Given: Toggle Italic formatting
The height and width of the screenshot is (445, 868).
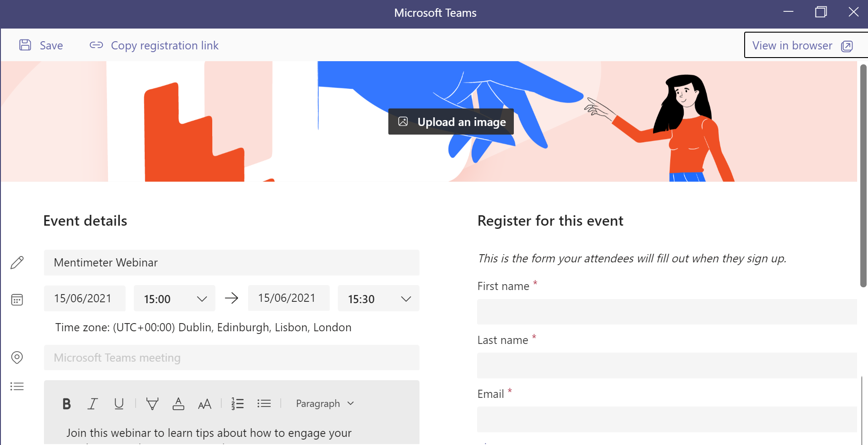Looking at the screenshot, I should [x=93, y=403].
